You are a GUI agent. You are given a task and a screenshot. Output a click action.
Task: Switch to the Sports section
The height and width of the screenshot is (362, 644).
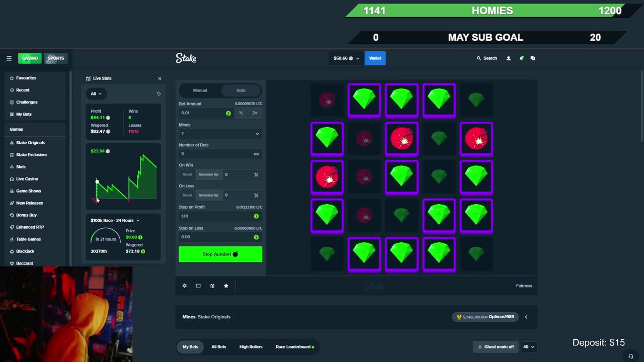pos(56,58)
